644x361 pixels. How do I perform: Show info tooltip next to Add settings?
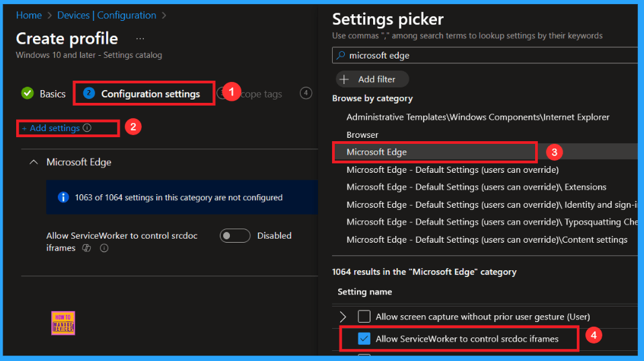87,128
